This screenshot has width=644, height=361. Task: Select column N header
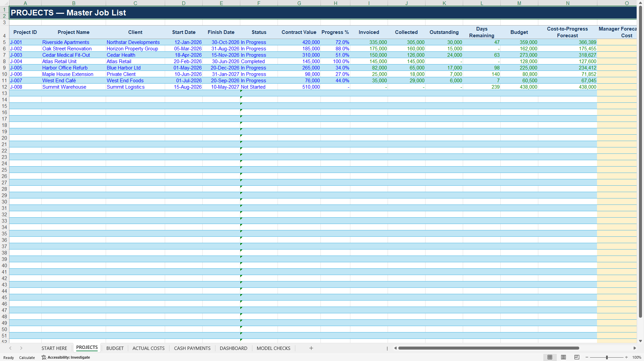coord(567,3)
